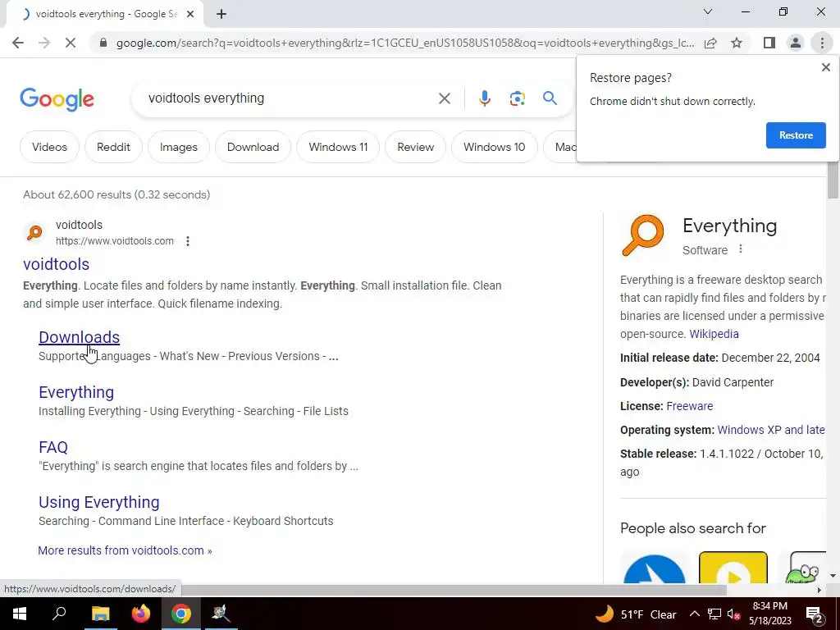Open the yellow app thumbnail under People also search

(733, 568)
